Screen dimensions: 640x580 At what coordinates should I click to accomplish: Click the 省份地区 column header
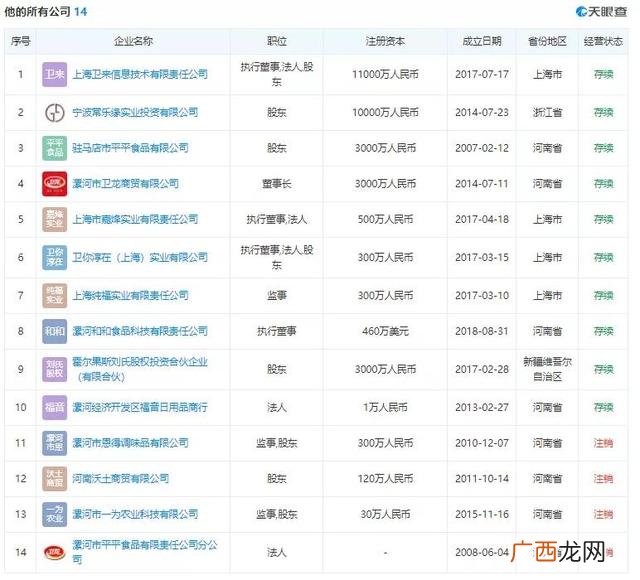click(547, 41)
